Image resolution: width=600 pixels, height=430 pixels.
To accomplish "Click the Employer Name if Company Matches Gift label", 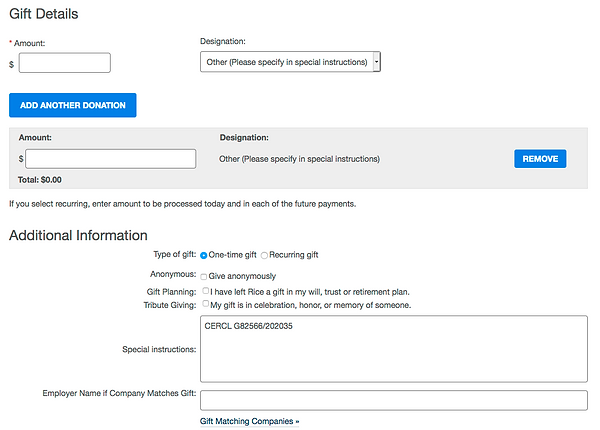I will pos(119,393).
